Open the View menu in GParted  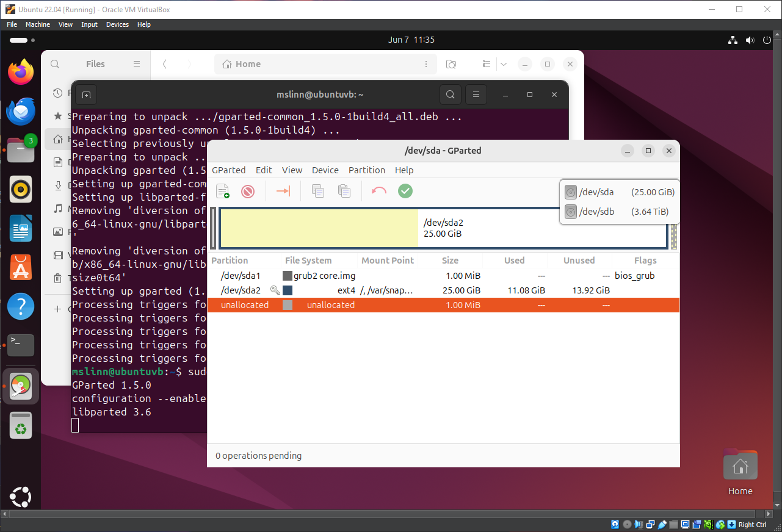(292, 170)
